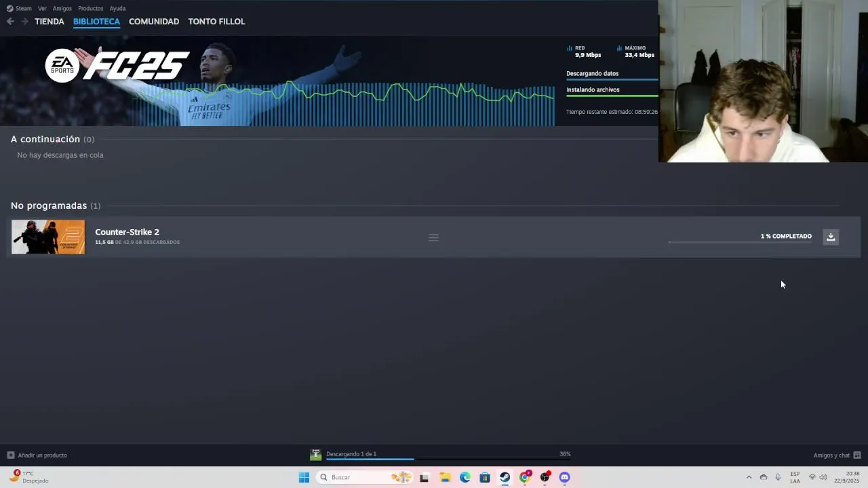Click the 'A continuación' heading
Viewport: 868px width, 488px height.
pos(45,139)
